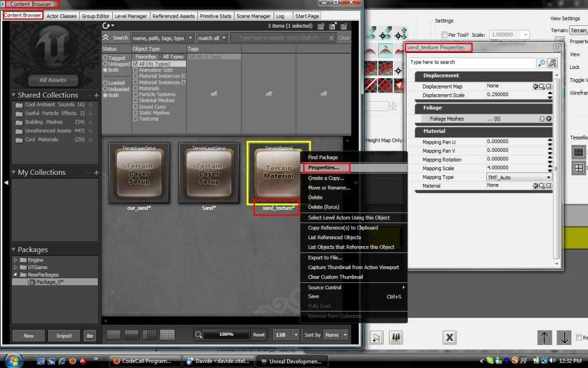Click the tessellation grid icon in terrain editor
Screen dimensions: 588x368
click(x=579, y=152)
